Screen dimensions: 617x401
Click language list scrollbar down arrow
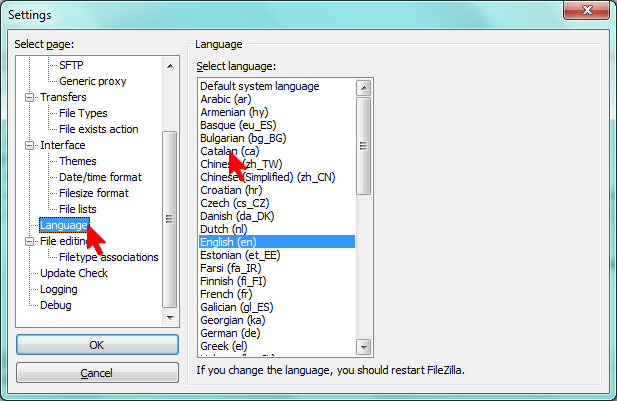coord(364,346)
